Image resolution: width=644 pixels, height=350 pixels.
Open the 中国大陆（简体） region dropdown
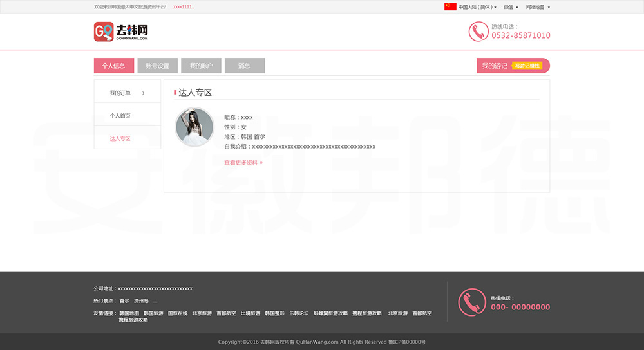pos(477,7)
